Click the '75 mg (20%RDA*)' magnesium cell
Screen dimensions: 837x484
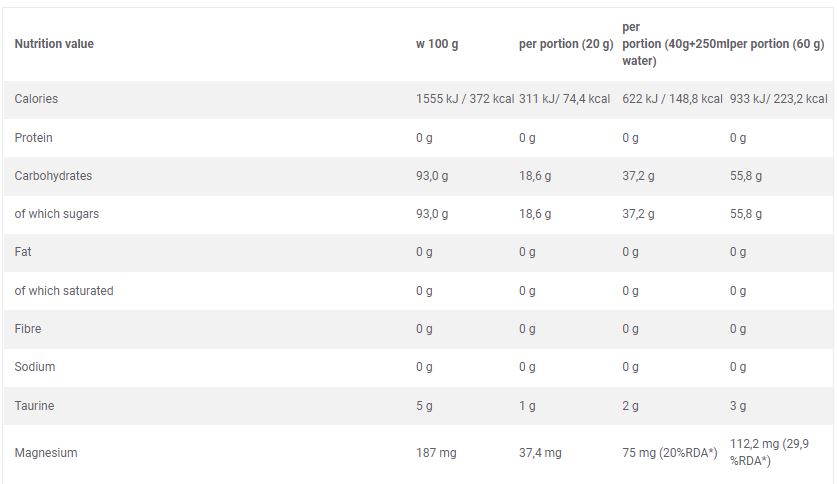point(670,453)
